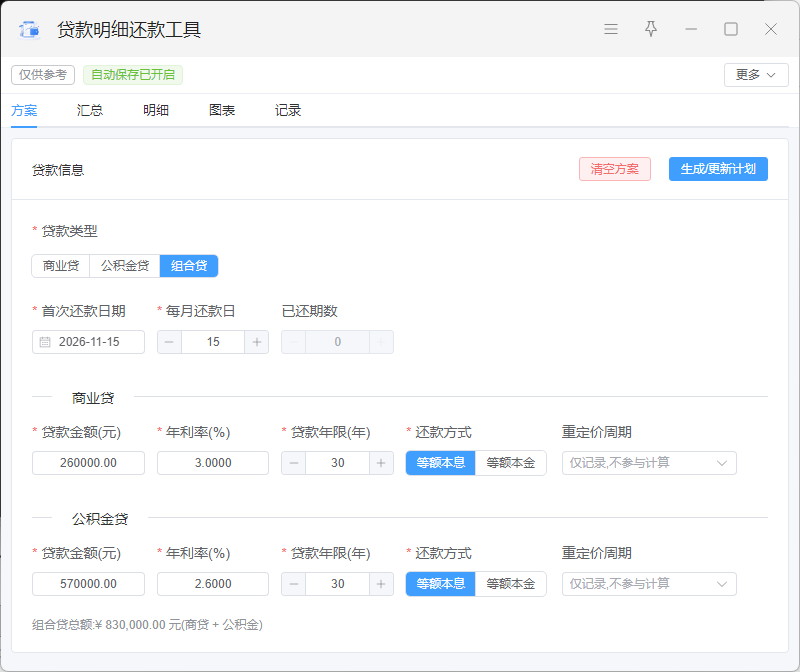Open the 更多 dropdown menu
The image size is (800, 672).
(x=756, y=75)
